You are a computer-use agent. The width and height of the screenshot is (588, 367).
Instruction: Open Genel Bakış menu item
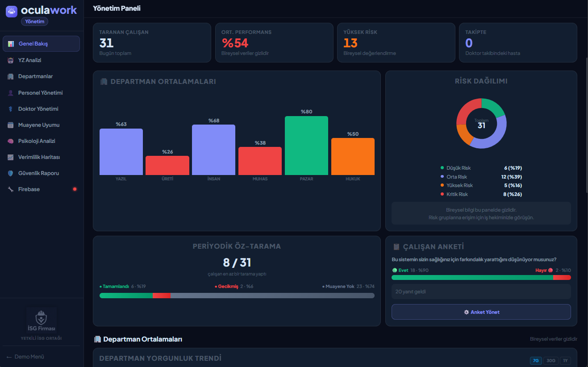point(41,44)
